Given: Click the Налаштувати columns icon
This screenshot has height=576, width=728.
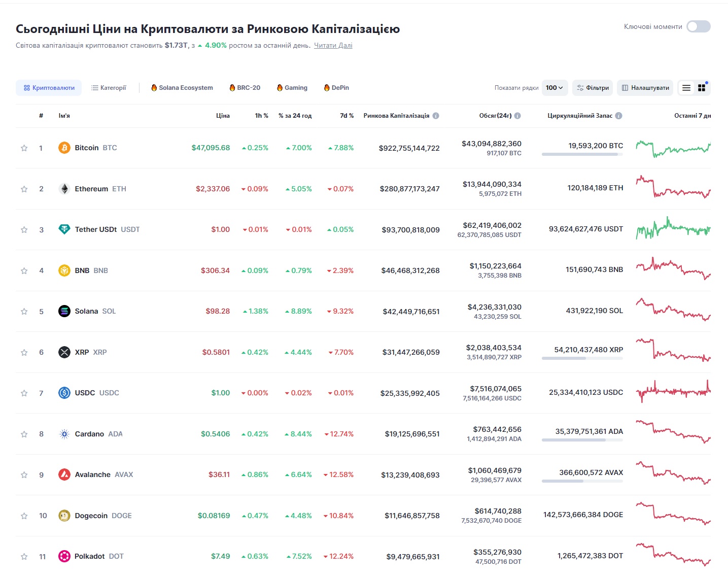Looking at the screenshot, I should click(625, 88).
